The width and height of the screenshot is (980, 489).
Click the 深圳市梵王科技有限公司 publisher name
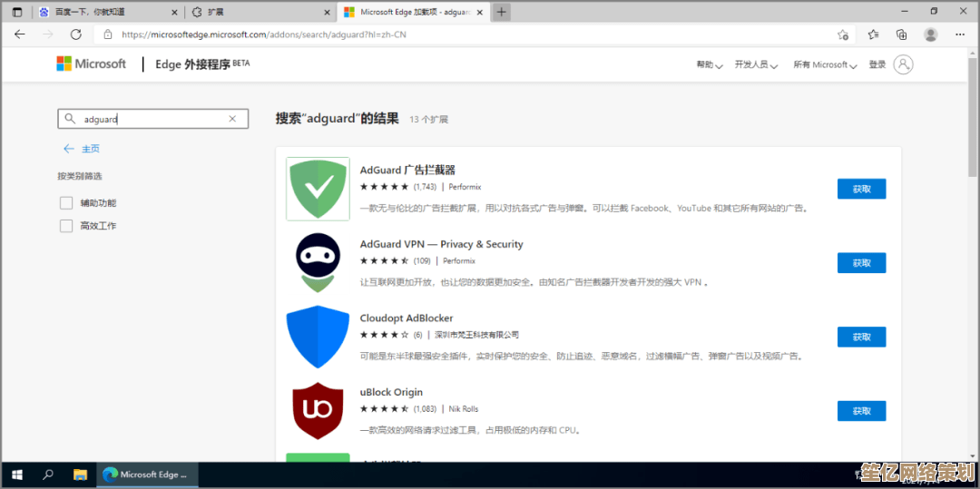tap(477, 335)
